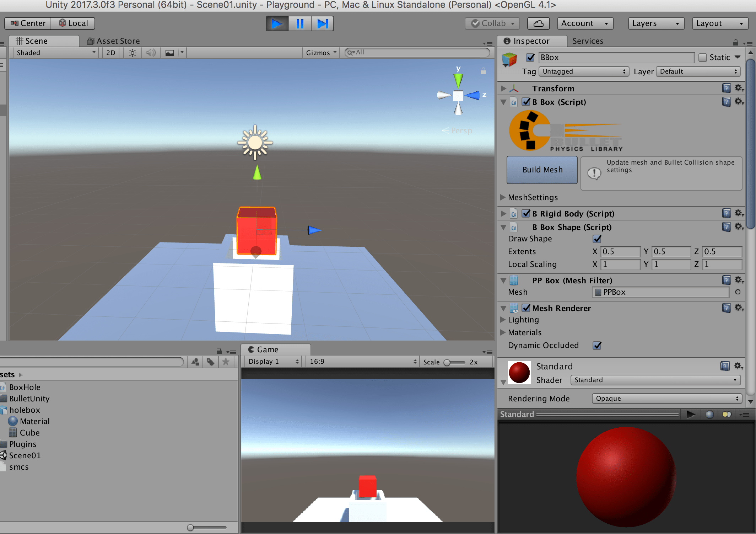Expand the MeshSettings foldout

[x=503, y=197]
